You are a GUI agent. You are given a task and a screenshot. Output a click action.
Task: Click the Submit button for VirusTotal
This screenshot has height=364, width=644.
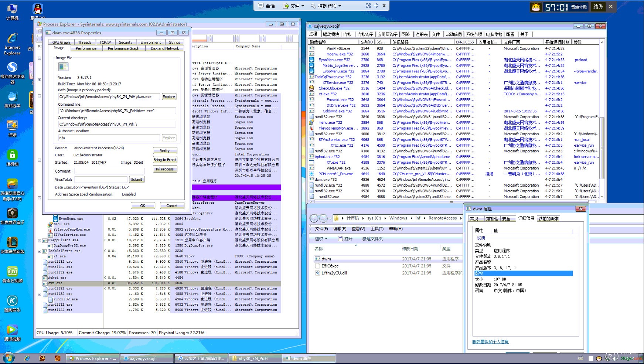tap(136, 180)
